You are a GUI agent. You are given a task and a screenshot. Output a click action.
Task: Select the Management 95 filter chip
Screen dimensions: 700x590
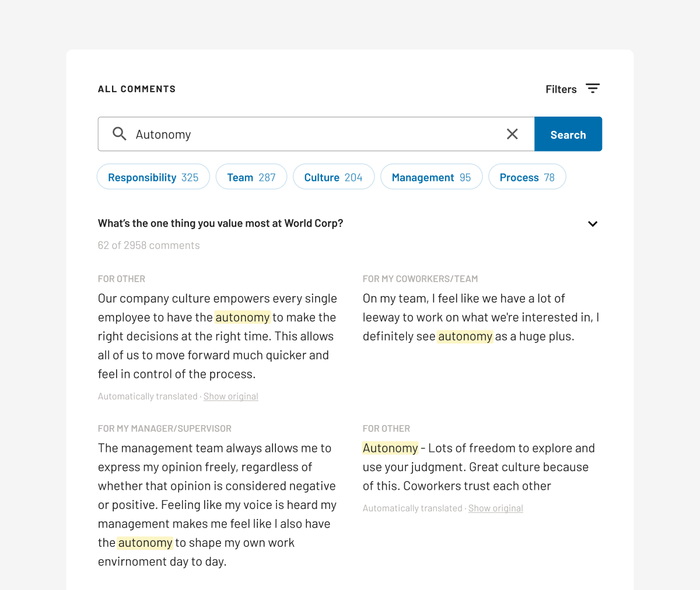click(x=431, y=177)
